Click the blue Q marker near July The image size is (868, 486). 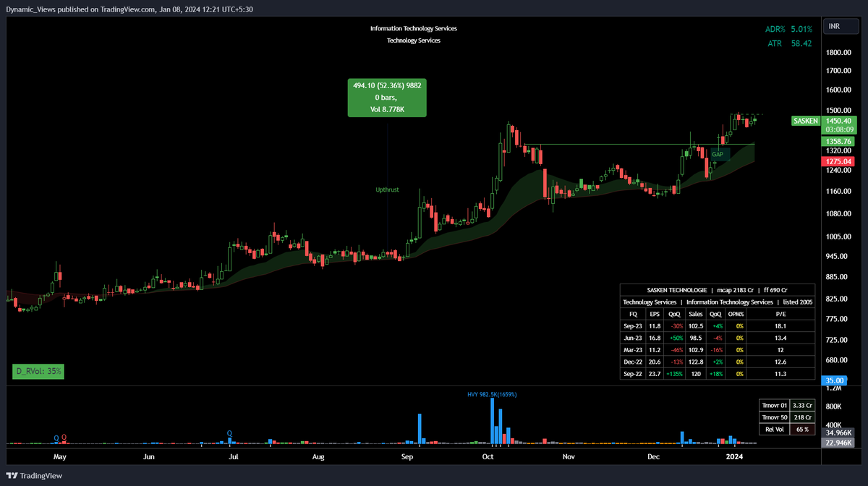230,433
